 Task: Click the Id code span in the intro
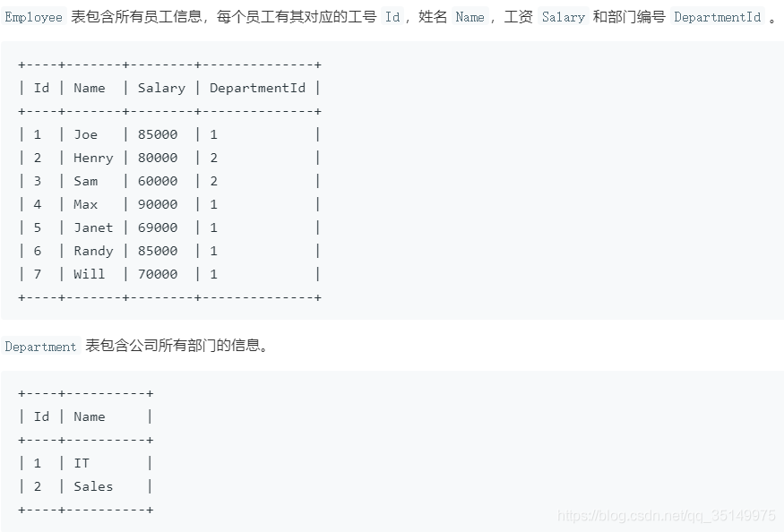(392, 16)
